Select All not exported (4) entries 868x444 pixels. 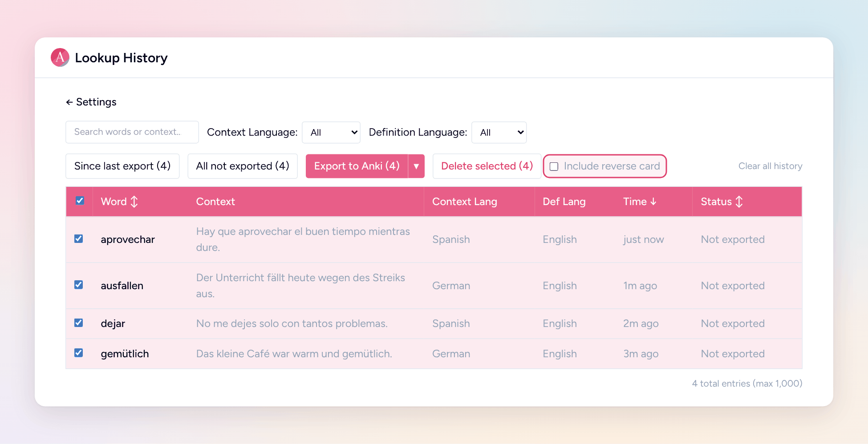point(243,166)
